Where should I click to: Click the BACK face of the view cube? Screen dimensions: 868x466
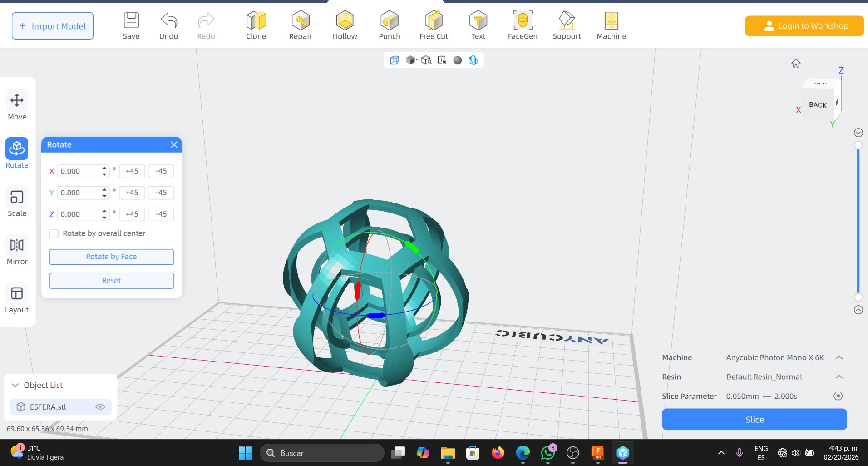coord(818,105)
